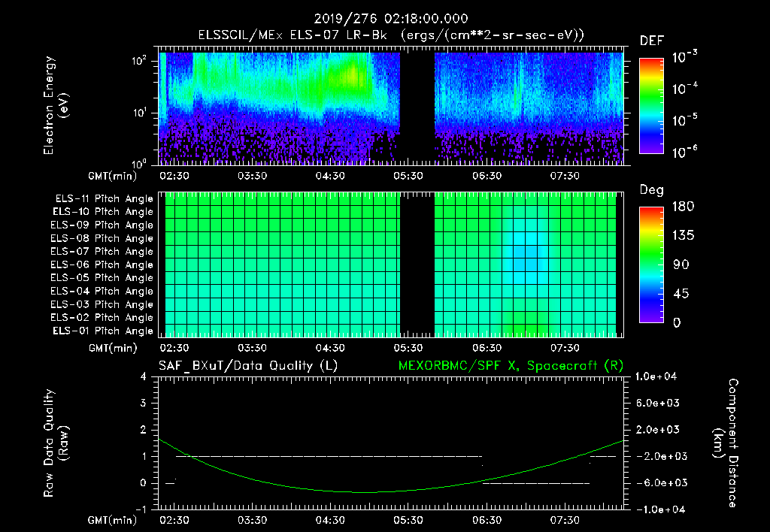Select the ELS-10 Pitch Angle row label
Image resolution: width=770 pixels, height=532 pixels.
pyautogui.click(x=103, y=212)
